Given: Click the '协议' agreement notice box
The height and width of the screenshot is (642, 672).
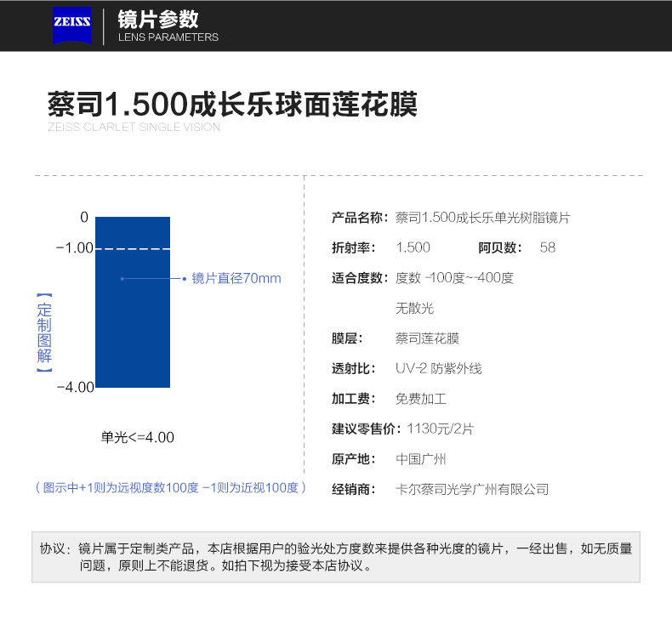Looking at the screenshot, I should [x=336, y=557].
